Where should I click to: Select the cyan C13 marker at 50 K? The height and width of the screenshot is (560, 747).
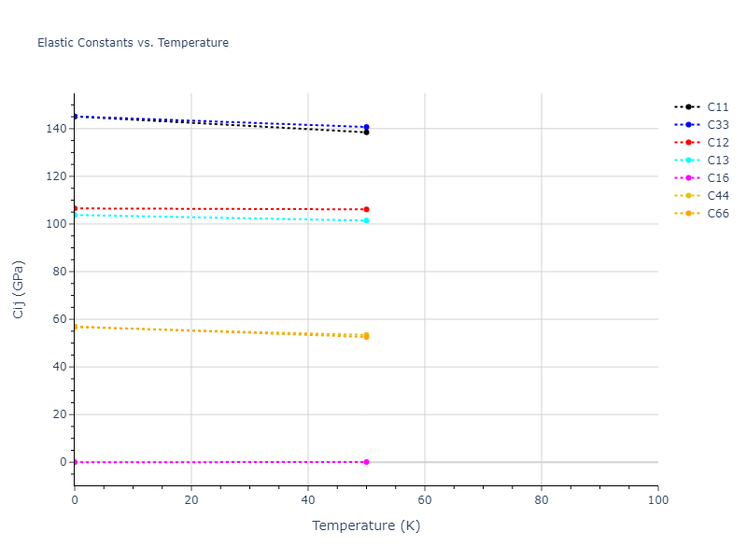pyautogui.click(x=366, y=220)
